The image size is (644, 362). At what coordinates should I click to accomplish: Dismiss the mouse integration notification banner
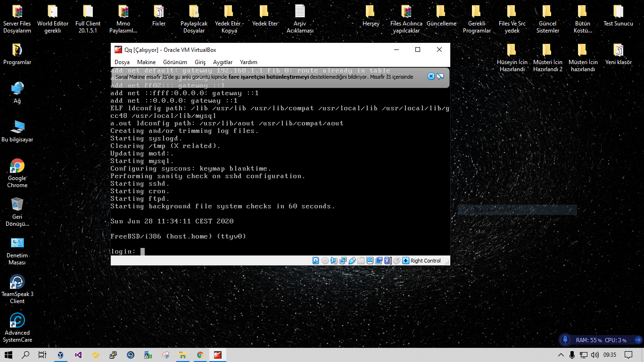[431, 76]
